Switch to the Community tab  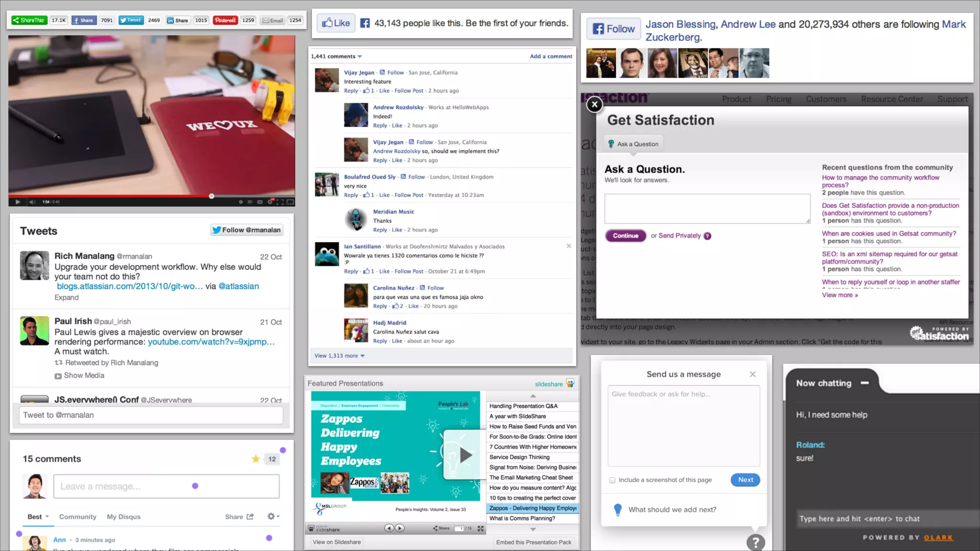click(78, 517)
